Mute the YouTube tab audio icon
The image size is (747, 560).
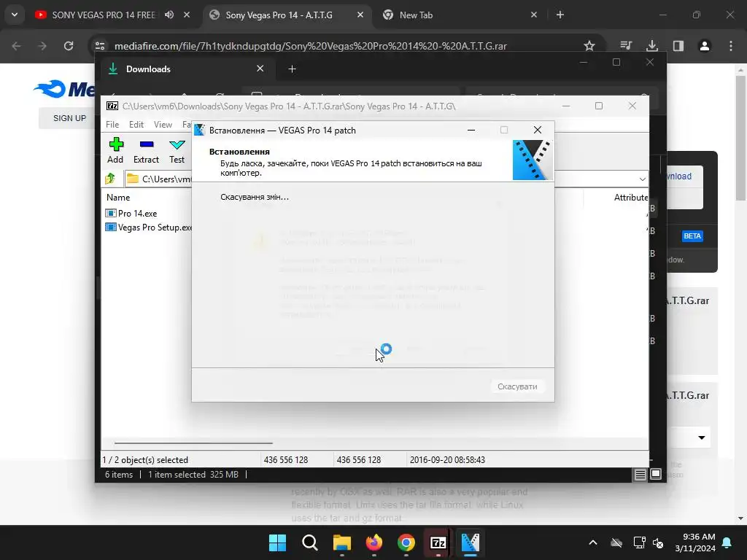tap(169, 15)
